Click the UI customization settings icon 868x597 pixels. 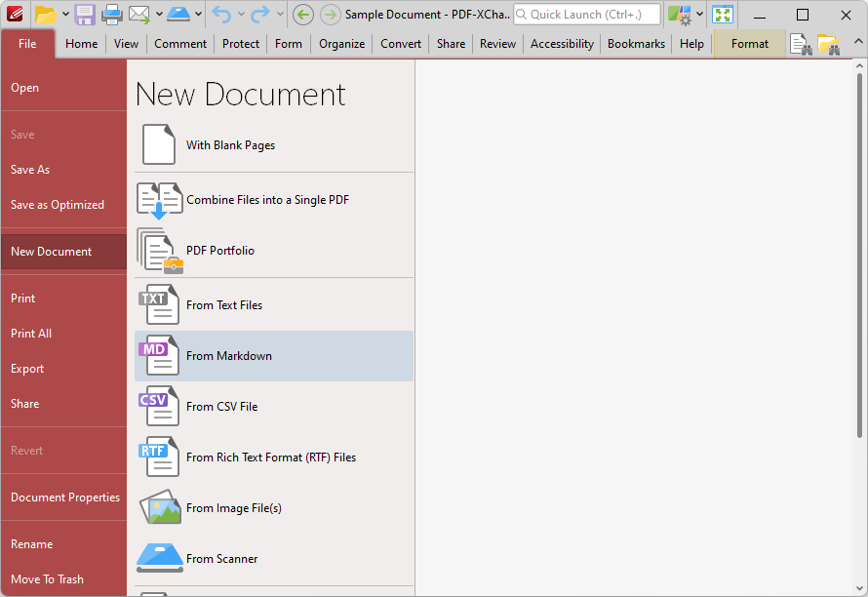679,15
